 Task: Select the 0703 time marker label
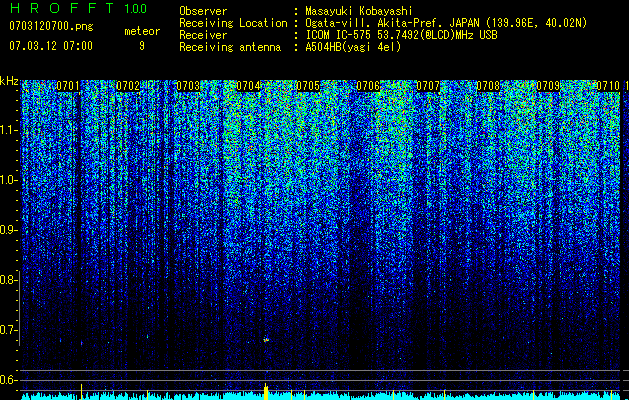(x=188, y=86)
